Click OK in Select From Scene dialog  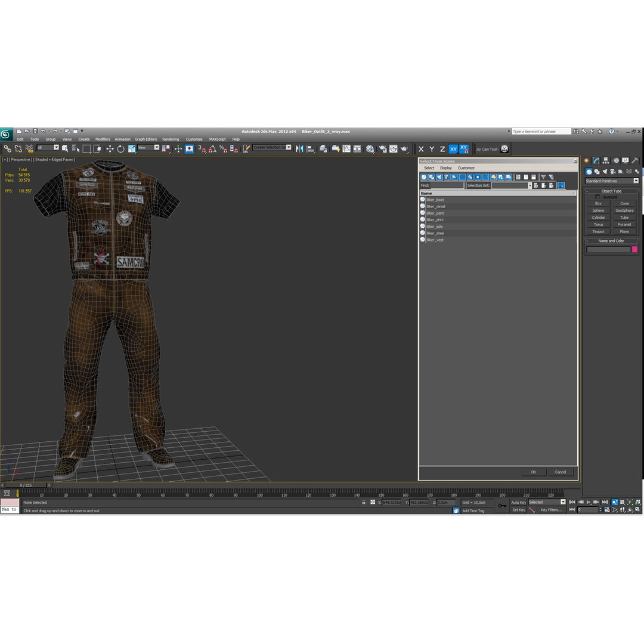(x=533, y=472)
